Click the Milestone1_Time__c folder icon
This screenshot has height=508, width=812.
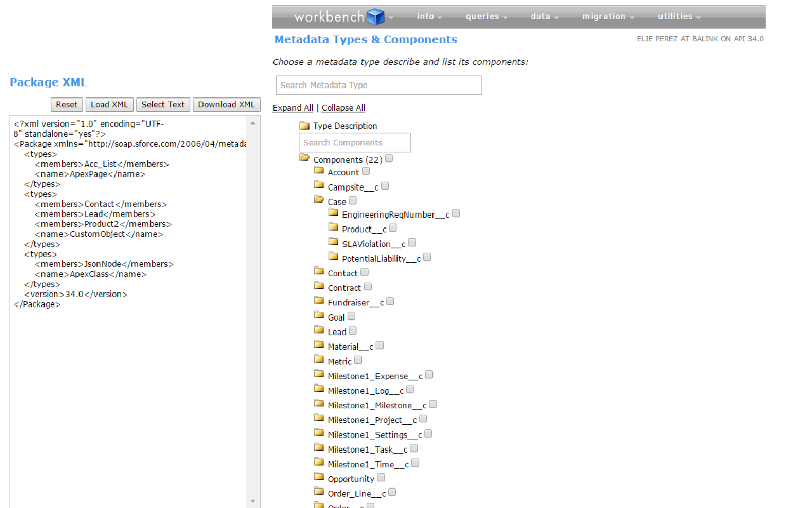[319, 462]
